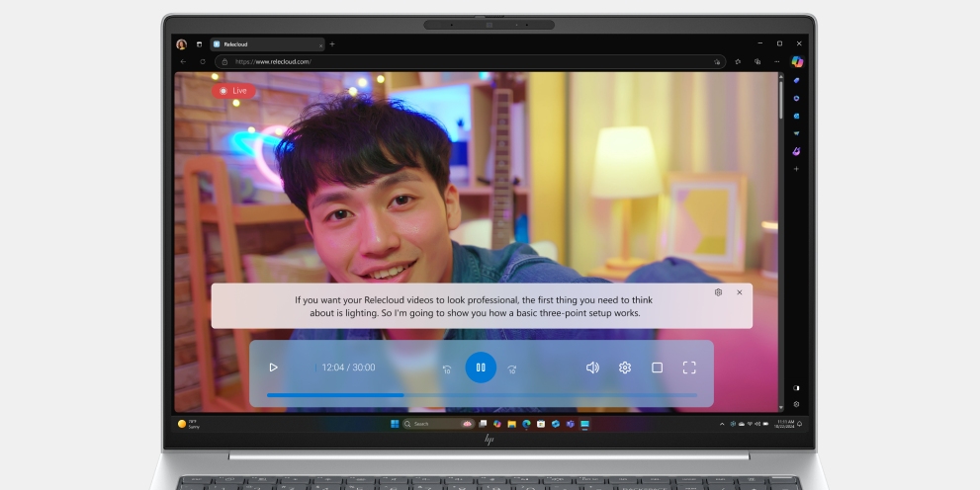Click the purple flask sidebar icon
980x490 pixels.
click(796, 151)
